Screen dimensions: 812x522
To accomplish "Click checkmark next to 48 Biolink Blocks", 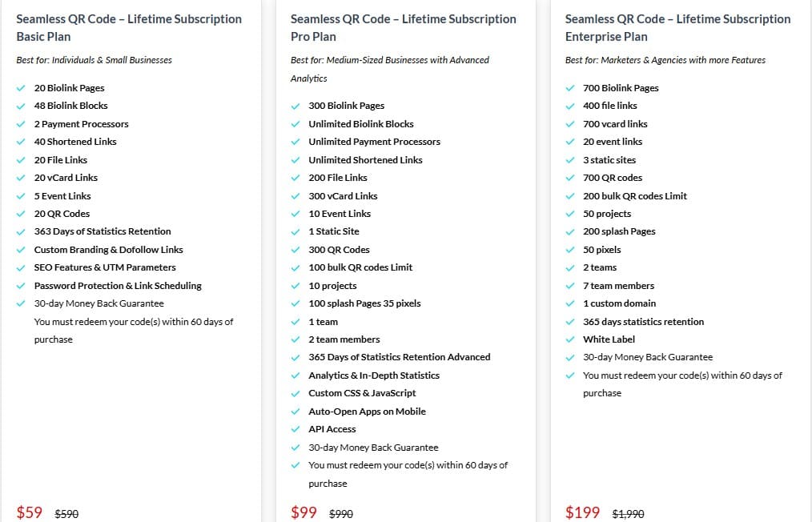I will pos(20,106).
